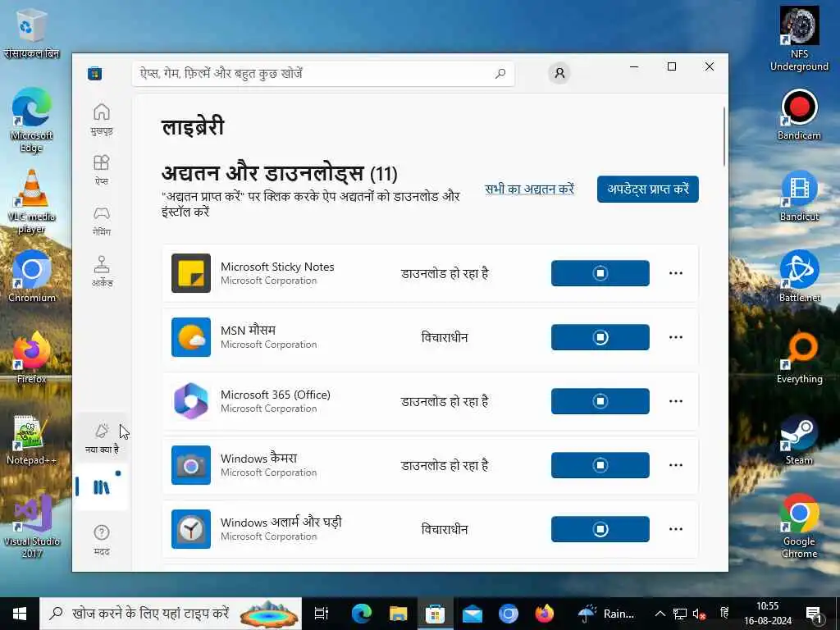This screenshot has height=630, width=840.
Task: Open Edge from the taskbar
Action: click(362, 614)
